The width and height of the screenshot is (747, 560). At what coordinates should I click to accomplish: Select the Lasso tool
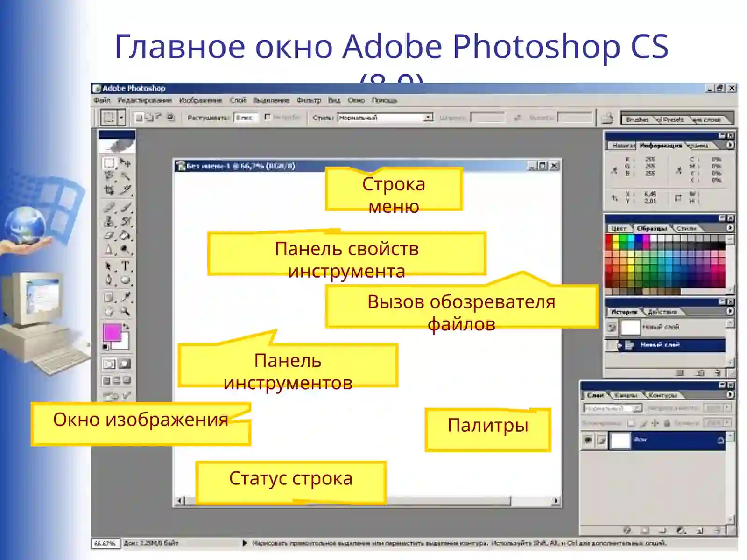[109, 176]
